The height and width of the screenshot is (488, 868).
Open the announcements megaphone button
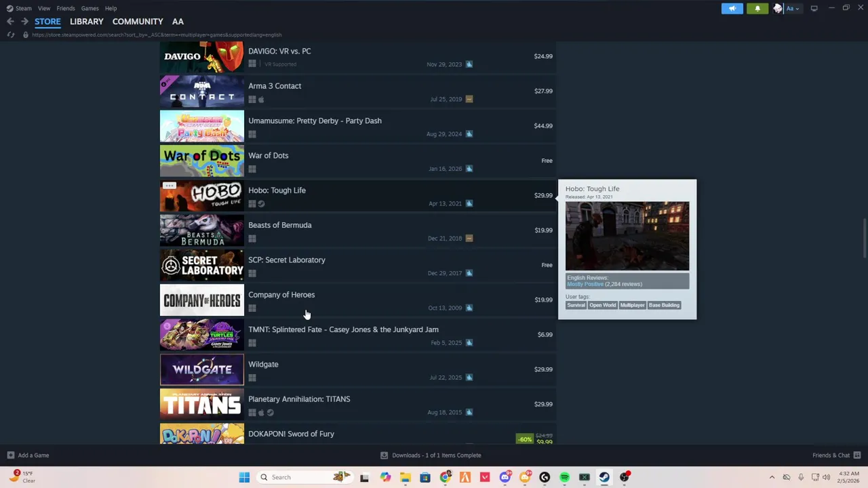732,8
